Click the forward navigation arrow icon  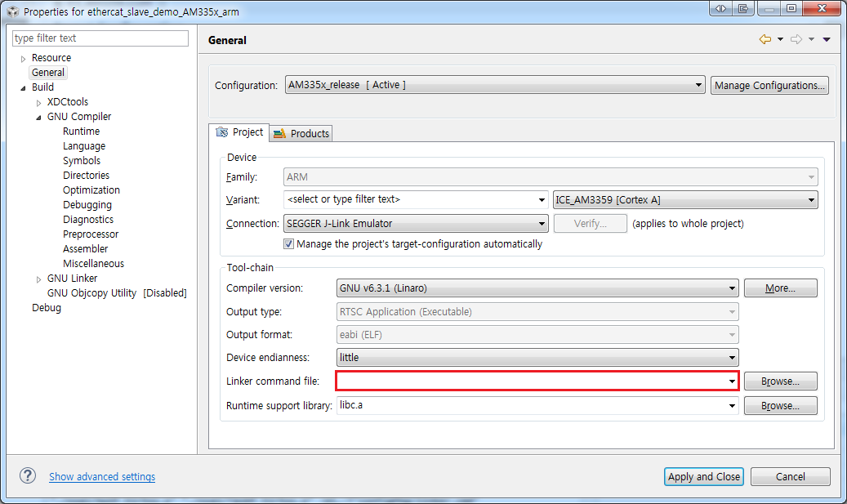(796, 39)
